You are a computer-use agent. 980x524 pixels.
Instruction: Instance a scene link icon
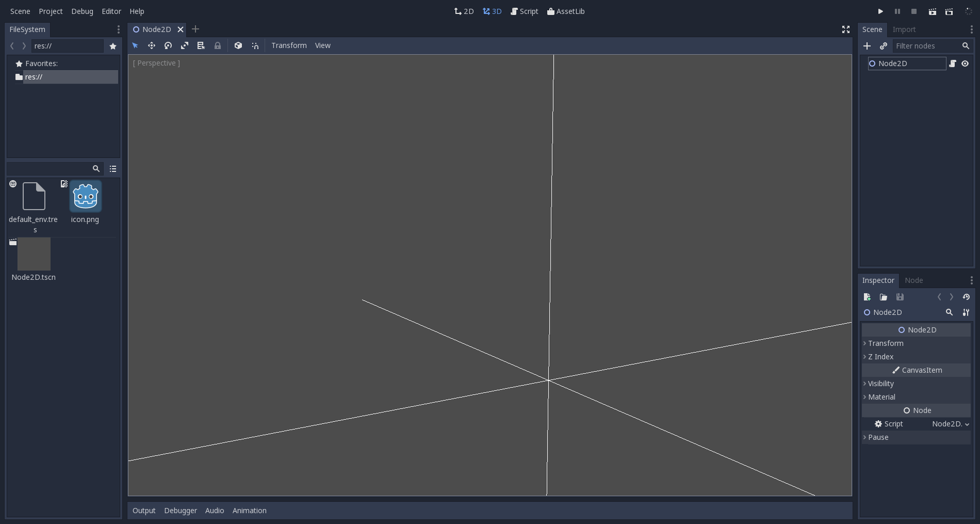pyautogui.click(x=884, y=46)
